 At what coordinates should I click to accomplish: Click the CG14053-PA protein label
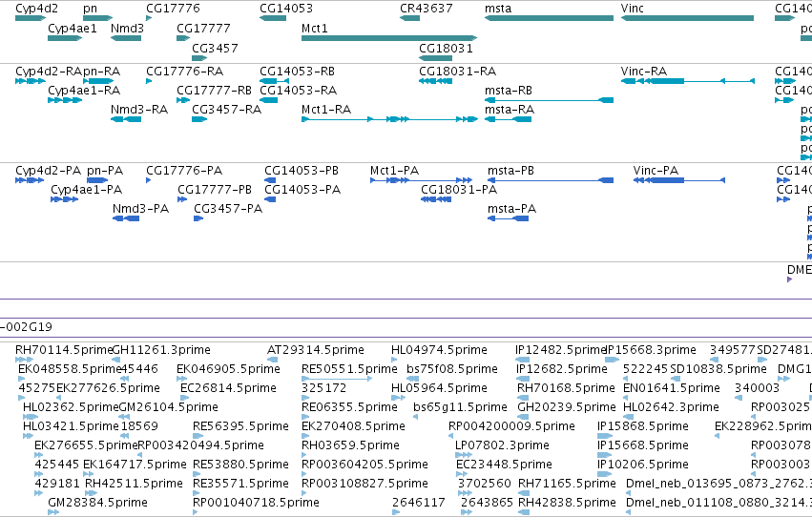(x=302, y=190)
